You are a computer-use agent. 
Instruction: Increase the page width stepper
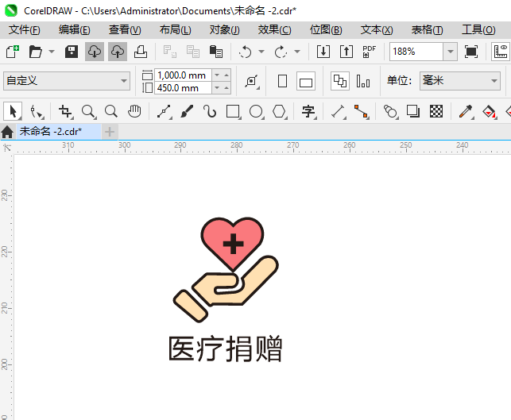[226, 75]
